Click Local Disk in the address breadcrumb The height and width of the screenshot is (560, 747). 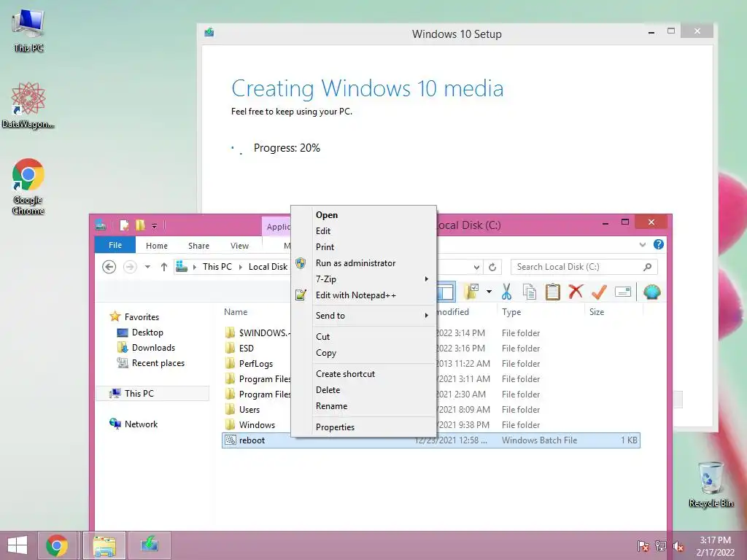point(268,267)
